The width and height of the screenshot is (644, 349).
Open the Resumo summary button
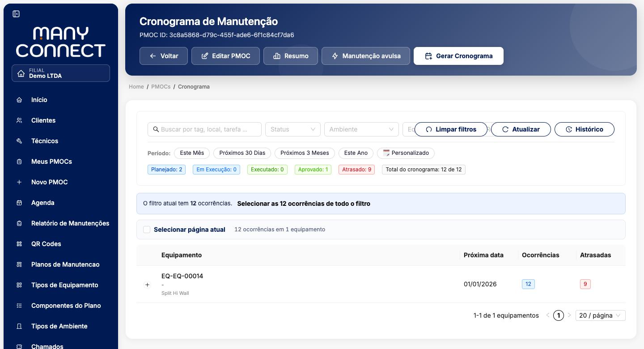click(291, 56)
